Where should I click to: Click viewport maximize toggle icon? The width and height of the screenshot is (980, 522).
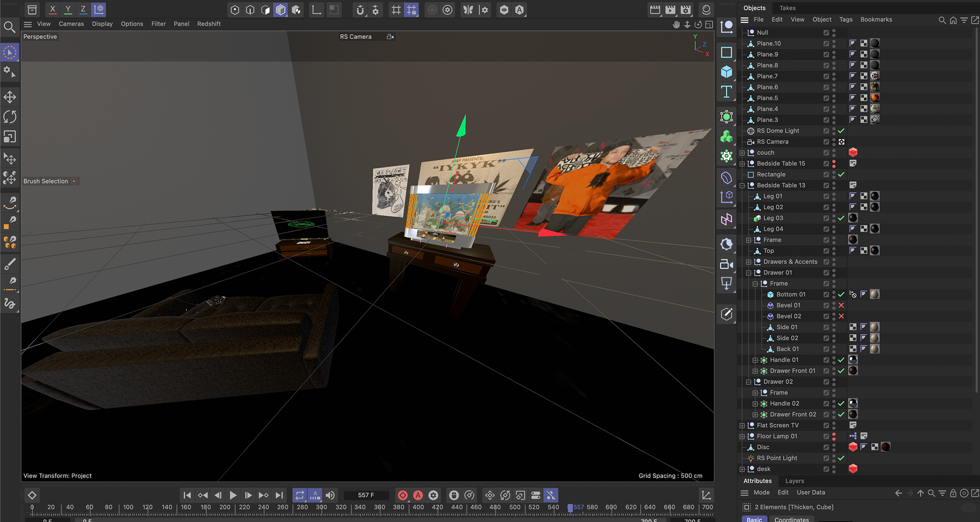coord(709,25)
